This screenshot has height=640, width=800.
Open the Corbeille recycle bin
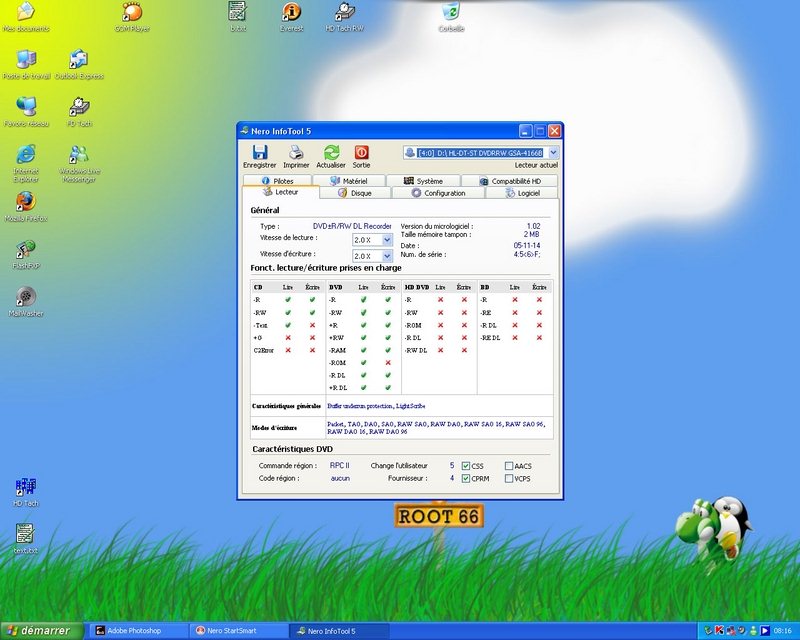pyautogui.click(x=451, y=17)
